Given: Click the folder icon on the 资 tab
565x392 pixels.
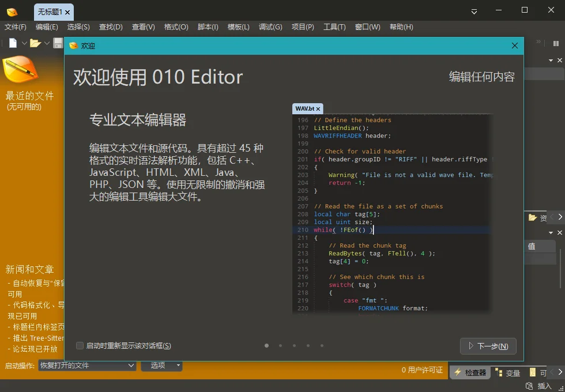Looking at the screenshot, I should (x=533, y=217).
